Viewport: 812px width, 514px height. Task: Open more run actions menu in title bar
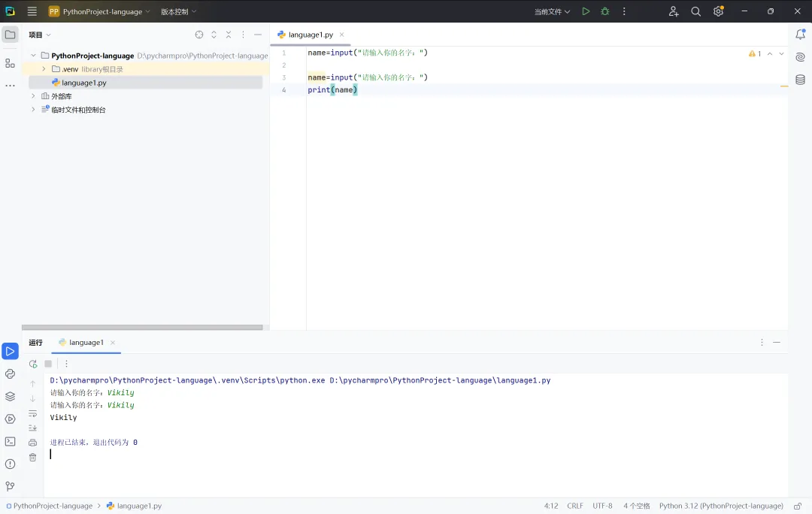(624, 11)
